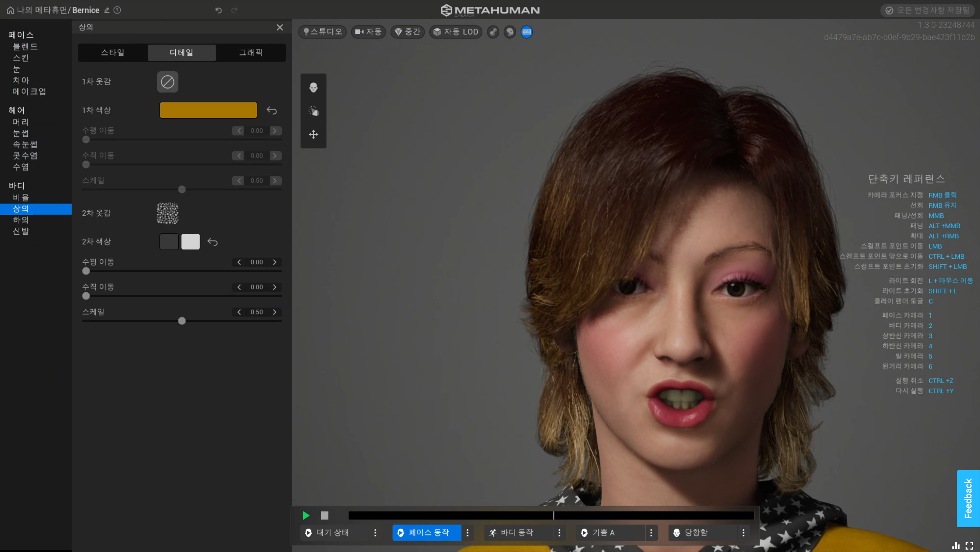980x552 pixels.
Task: Select the Sculpt tool icon
Action: pos(313,111)
